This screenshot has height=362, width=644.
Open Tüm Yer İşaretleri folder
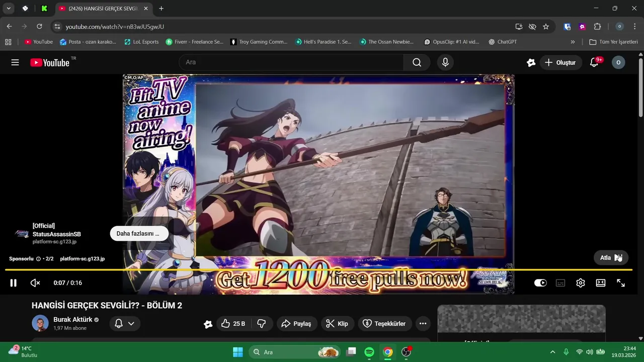point(613,42)
